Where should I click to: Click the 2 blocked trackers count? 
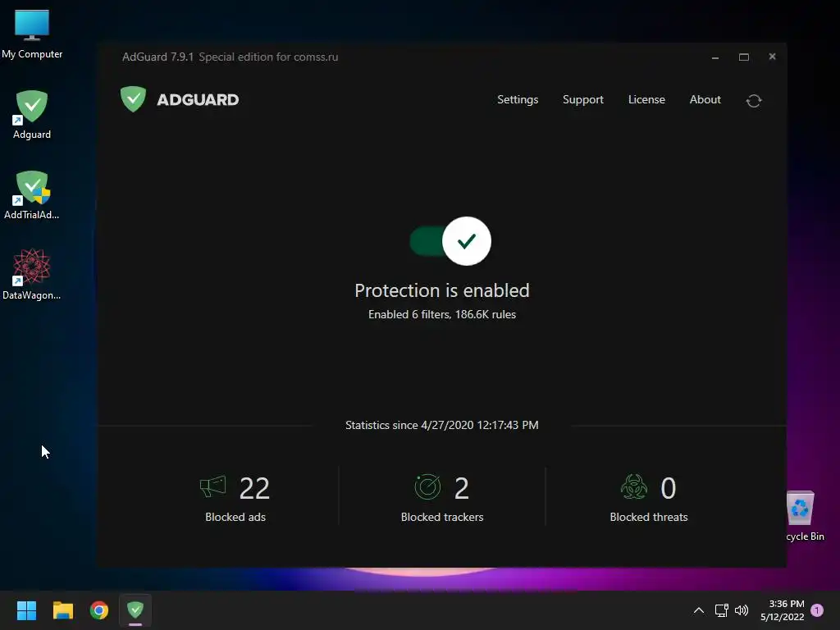[462, 489]
